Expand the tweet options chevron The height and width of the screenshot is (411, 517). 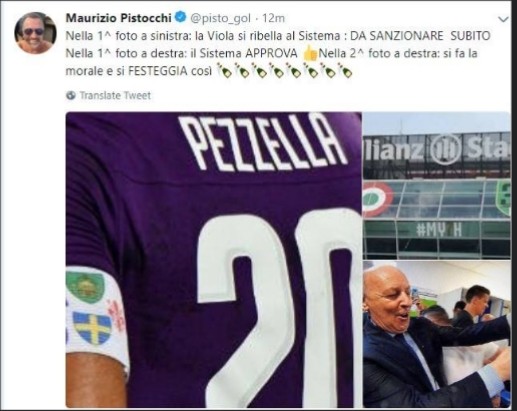[504, 19]
